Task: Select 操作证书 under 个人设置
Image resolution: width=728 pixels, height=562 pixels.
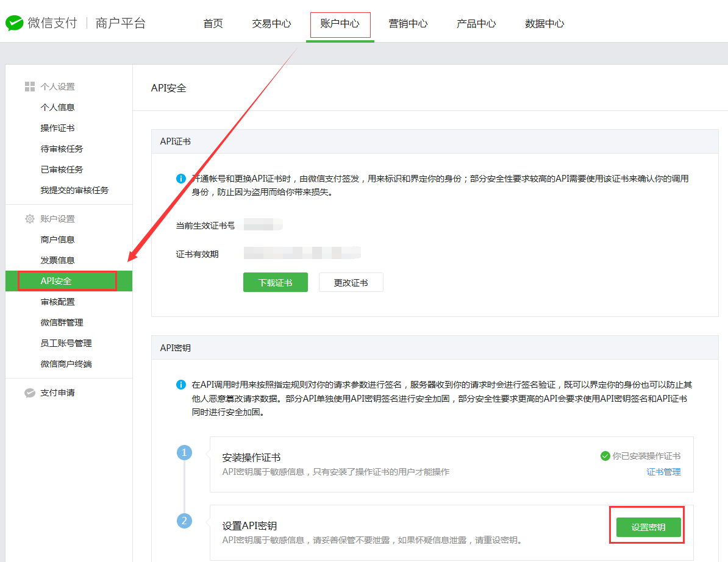Action: pos(57,128)
